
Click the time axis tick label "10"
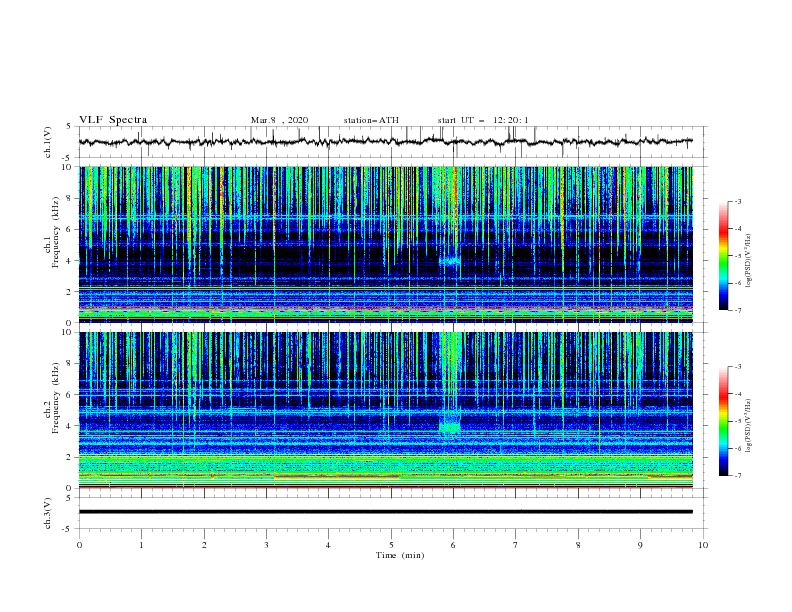click(703, 545)
